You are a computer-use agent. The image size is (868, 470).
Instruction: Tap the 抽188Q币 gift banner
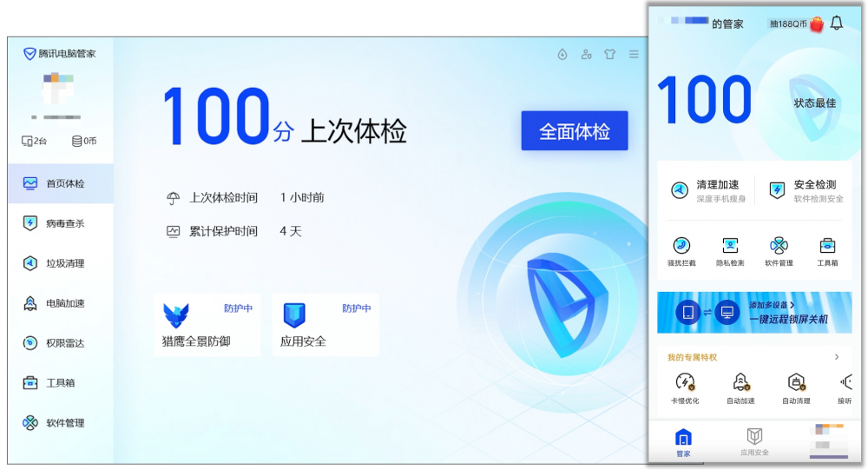click(795, 23)
